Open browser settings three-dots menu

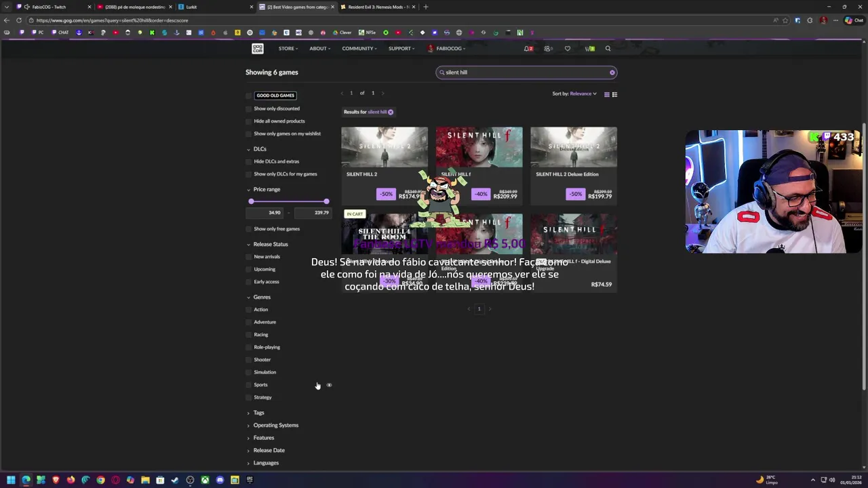[x=835, y=20]
